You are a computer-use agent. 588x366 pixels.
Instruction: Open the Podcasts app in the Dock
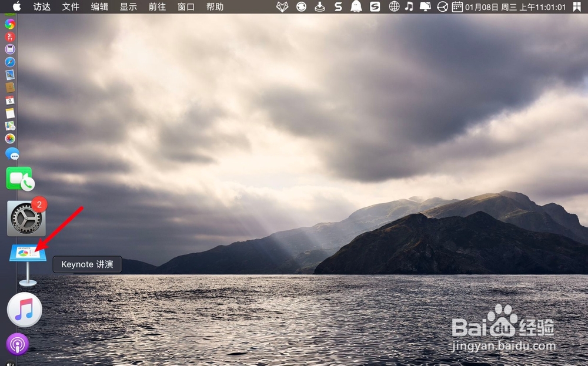click(18, 344)
